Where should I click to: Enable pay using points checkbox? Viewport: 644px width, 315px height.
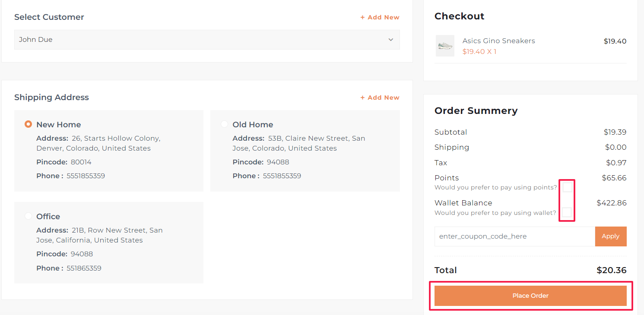(x=567, y=187)
